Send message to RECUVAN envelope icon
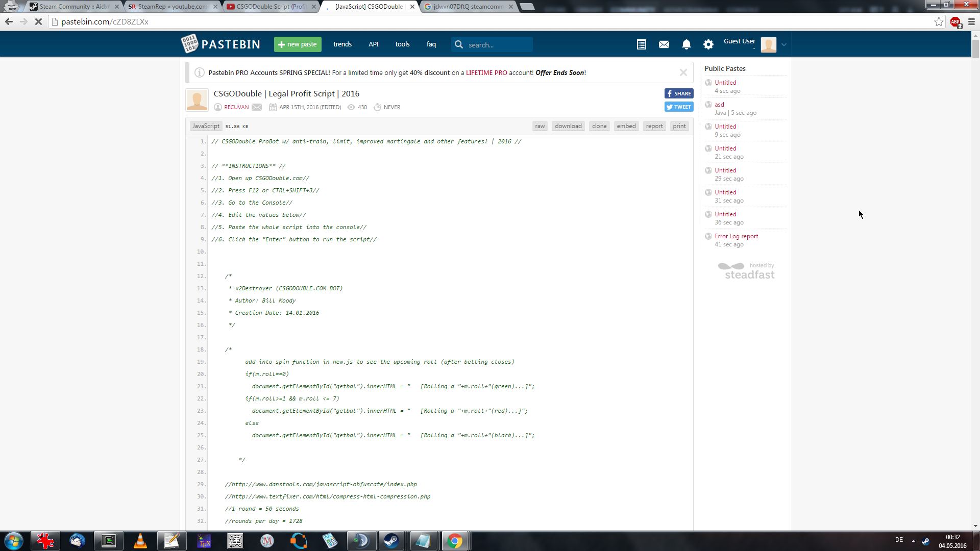The height and width of the screenshot is (551, 980). (x=257, y=107)
